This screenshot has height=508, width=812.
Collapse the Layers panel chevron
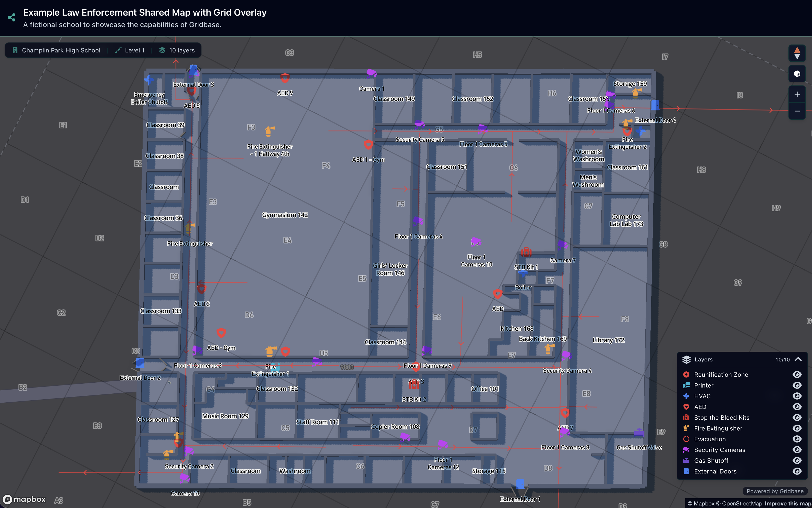(798, 359)
